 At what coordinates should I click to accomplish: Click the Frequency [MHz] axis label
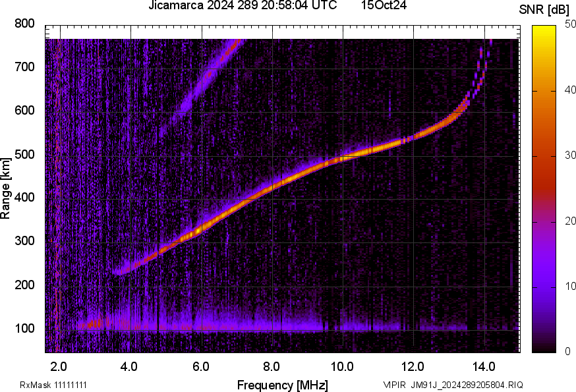282,385
